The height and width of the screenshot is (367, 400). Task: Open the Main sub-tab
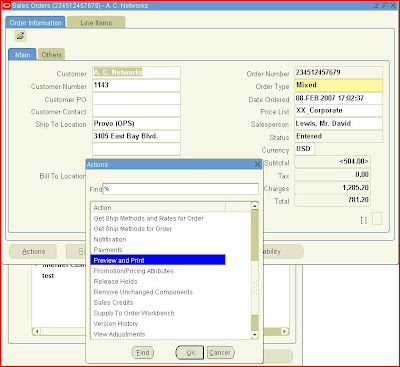point(22,55)
